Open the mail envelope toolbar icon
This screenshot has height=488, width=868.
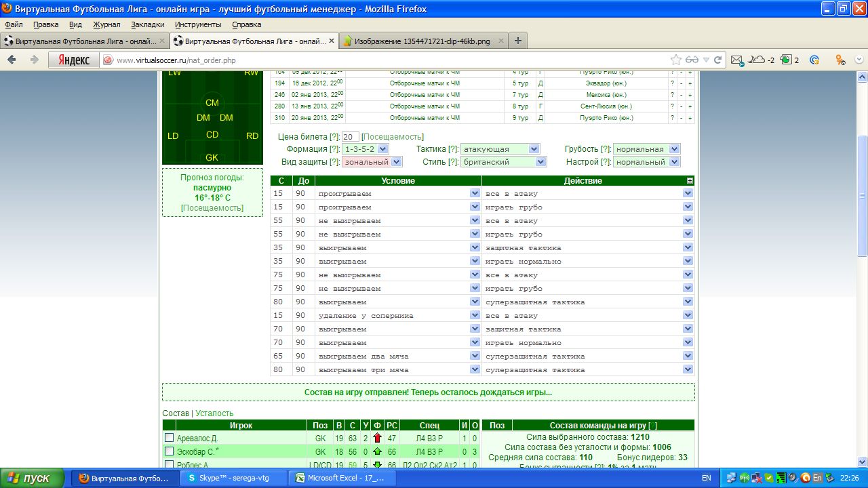point(737,60)
